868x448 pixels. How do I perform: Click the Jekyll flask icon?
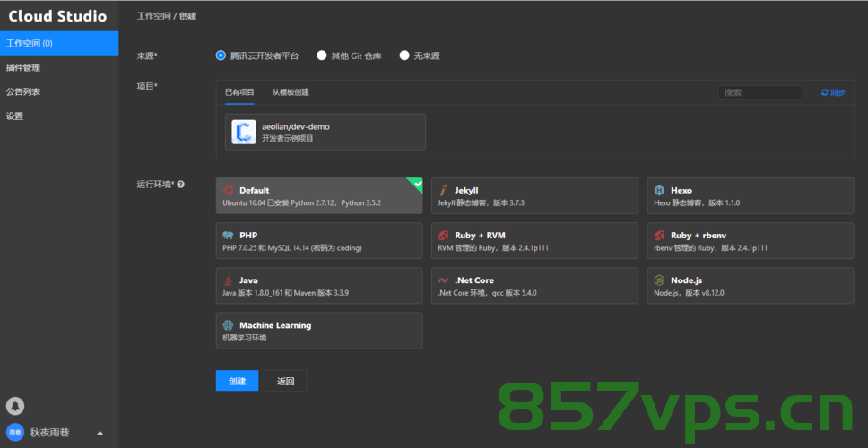pos(443,190)
